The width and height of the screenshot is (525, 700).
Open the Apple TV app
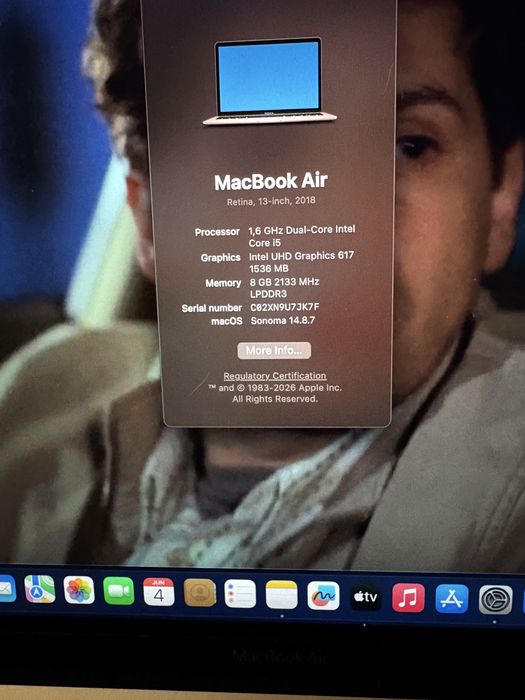pyautogui.click(x=366, y=596)
